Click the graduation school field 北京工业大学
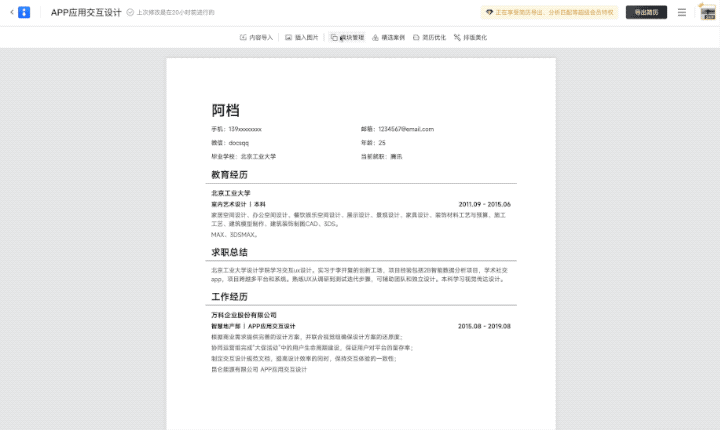Screen dimensions: 720x430 244,157
